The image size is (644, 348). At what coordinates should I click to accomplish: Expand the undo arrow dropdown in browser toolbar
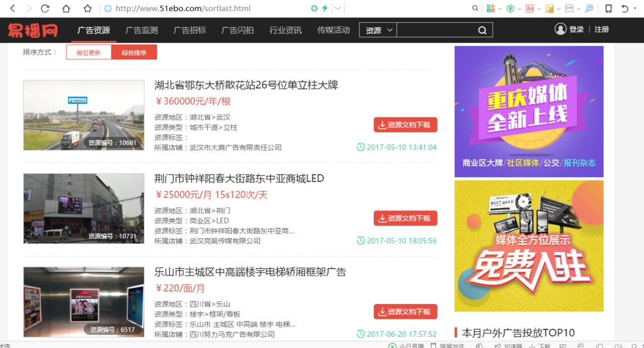(636, 9)
